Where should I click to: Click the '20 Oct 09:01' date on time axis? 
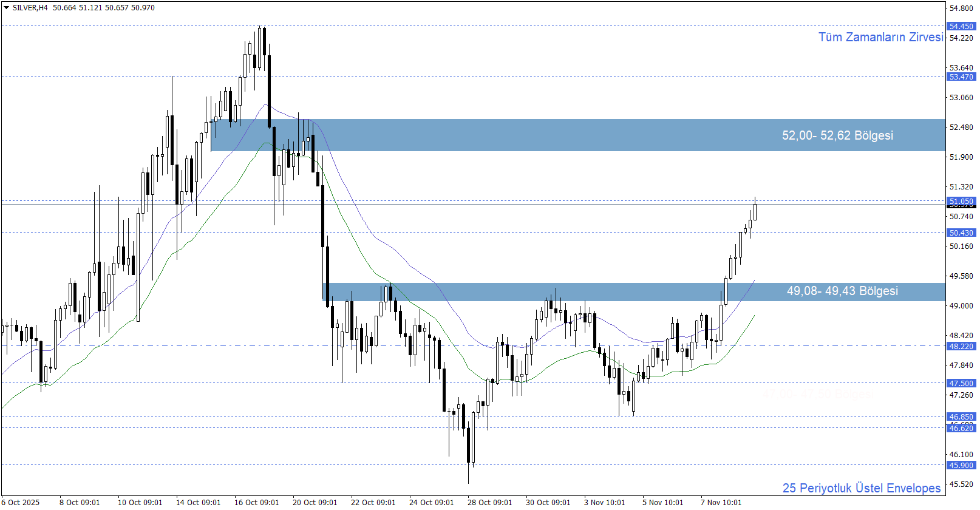[x=315, y=502]
